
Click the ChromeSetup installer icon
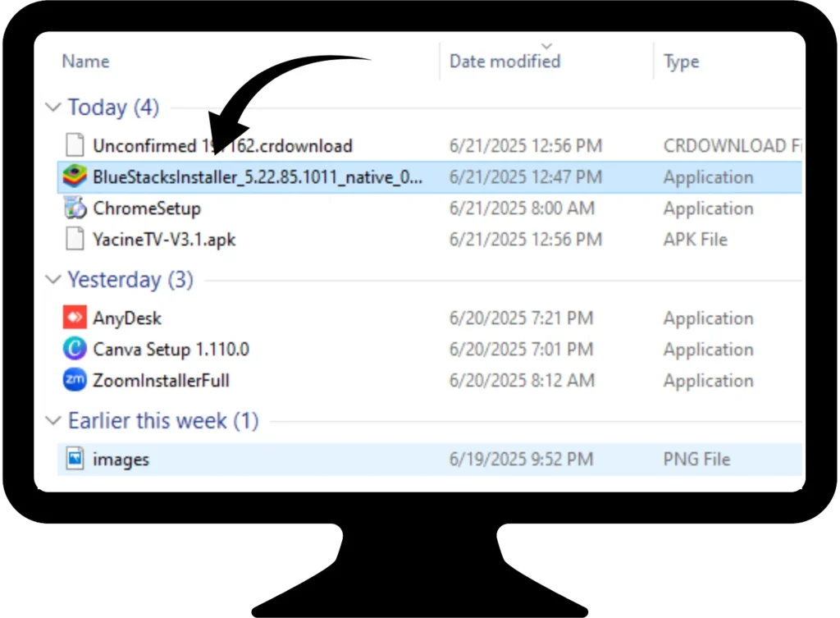[x=75, y=208]
